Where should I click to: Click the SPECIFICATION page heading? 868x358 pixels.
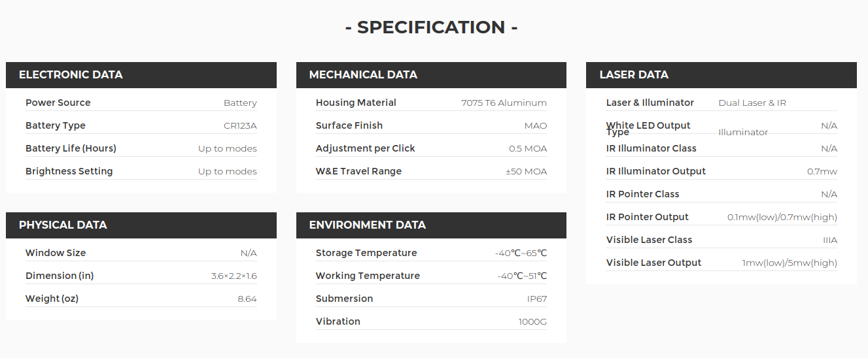(x=432, y=27)
